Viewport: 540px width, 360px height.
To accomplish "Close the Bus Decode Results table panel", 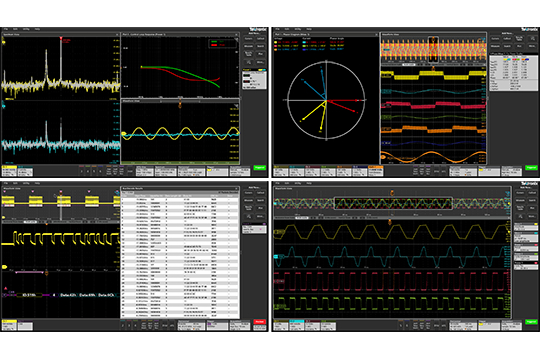I will click(x=237, y=189).
